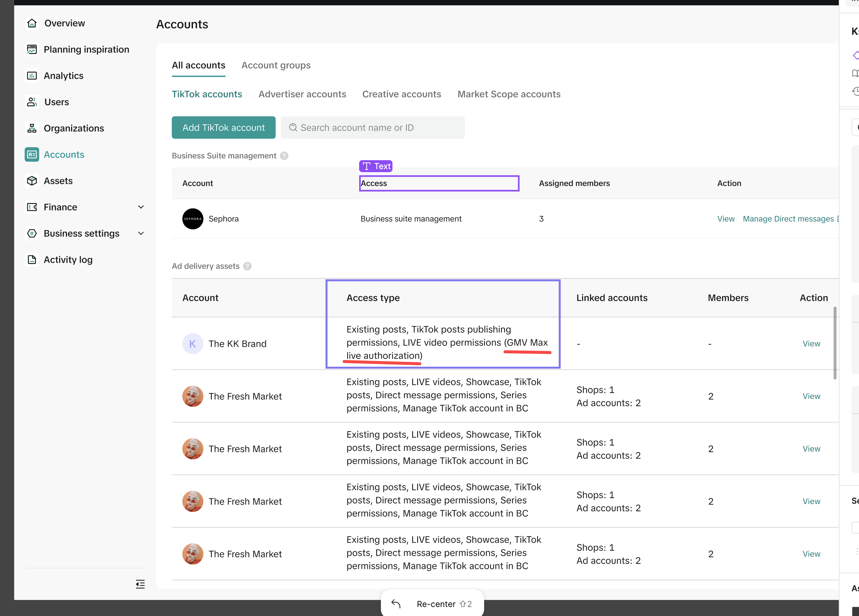
Task: Open Activity log document icon
Action: pos(32,259)
